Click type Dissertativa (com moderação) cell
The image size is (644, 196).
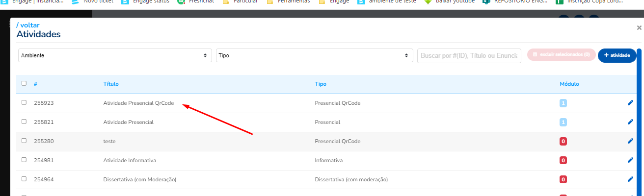coord(351,179)
